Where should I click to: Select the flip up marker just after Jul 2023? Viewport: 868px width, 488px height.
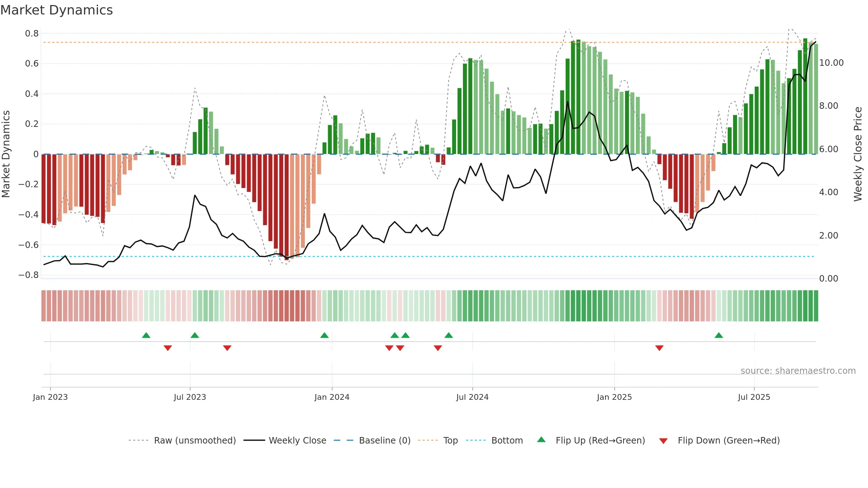195,335
